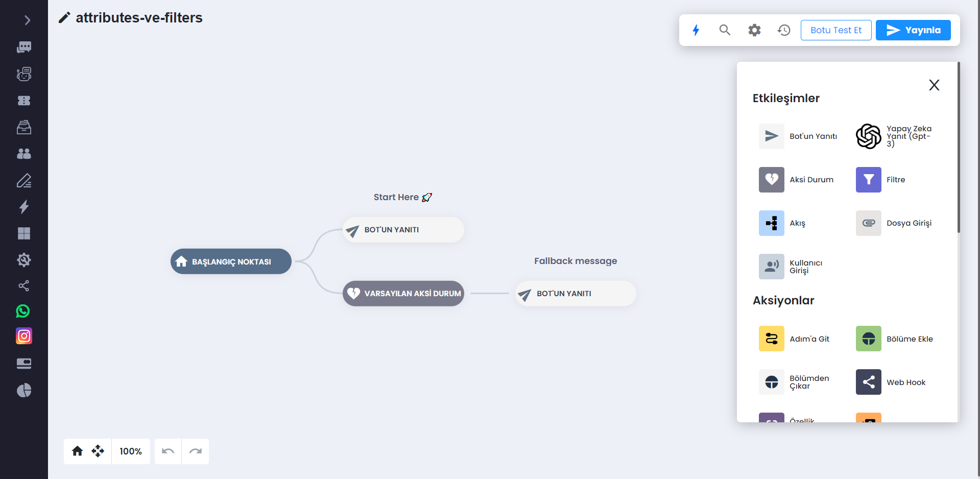Expand the left sidebar with the chevron

click(27, 20)
